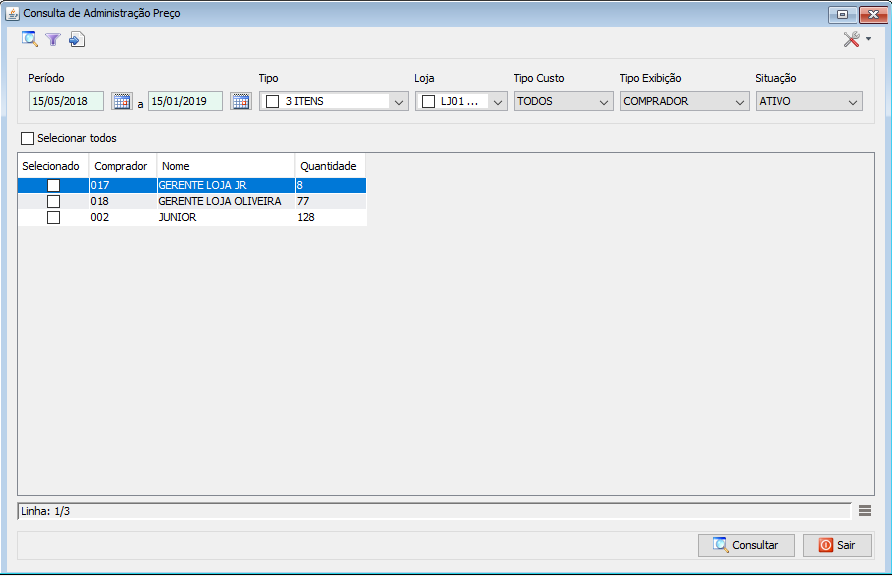Open the tools wrench settings menu
Viewport: 892px width, 576px height.
856,39
